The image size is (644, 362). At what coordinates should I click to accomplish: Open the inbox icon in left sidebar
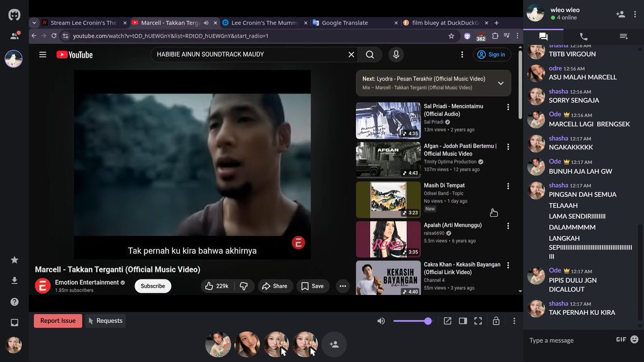pos(14,322)
